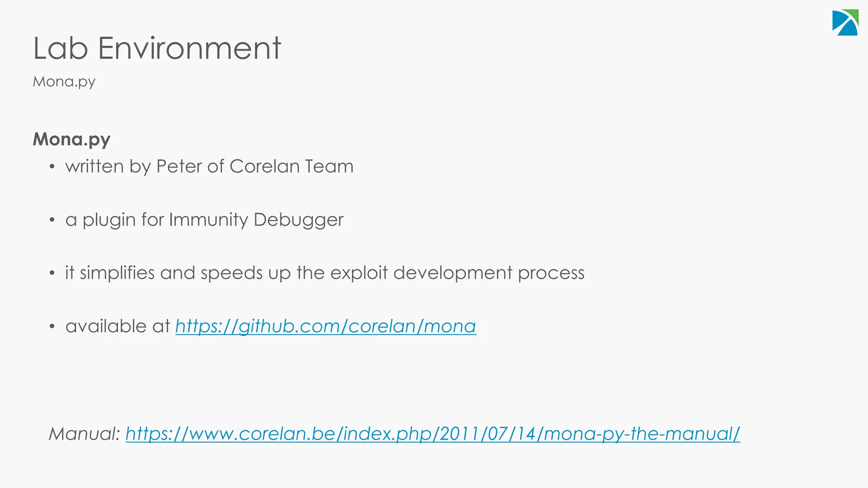
Task: Click the "a plugin for Immunity Debugger" line
Action: point(204,220)
